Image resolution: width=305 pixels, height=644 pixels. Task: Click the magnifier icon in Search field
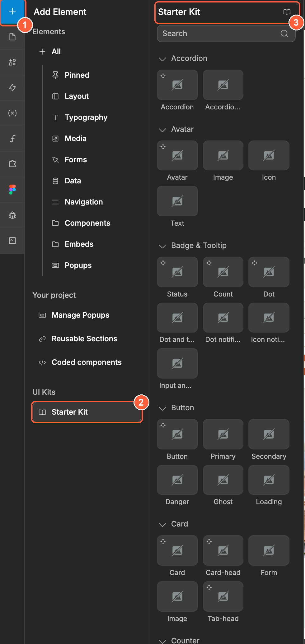click(x=284, y=34)
